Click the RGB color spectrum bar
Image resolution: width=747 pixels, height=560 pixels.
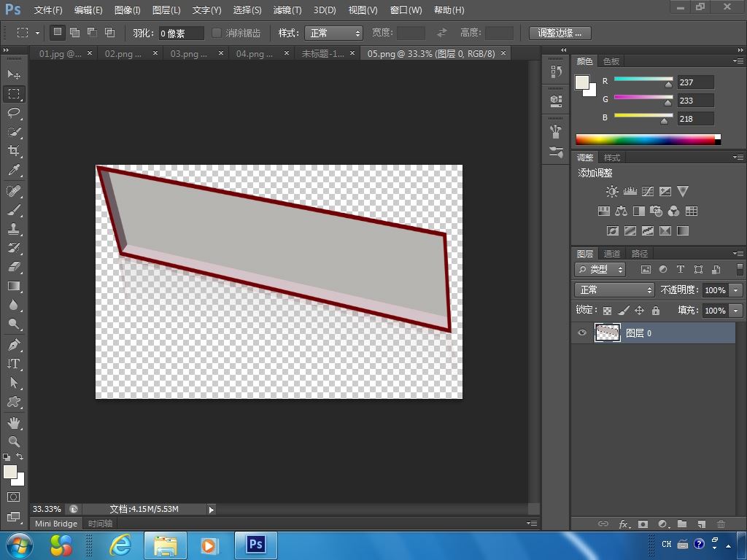click(x=647, y=139)
